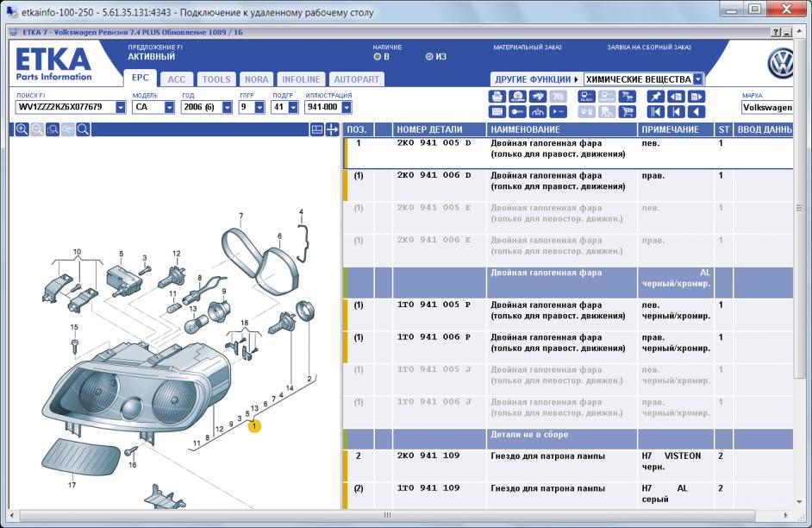
Task: Click the hand-pointing icon beside the wheel
Action: 538,97
